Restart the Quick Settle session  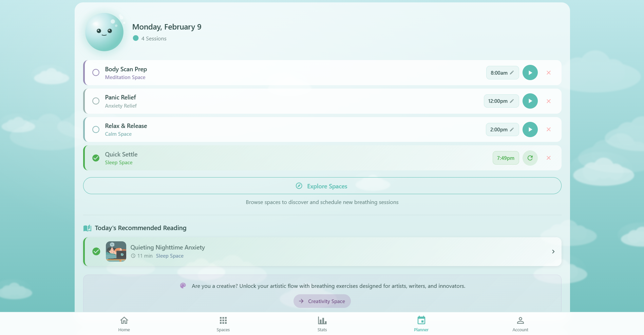(530, 158)
